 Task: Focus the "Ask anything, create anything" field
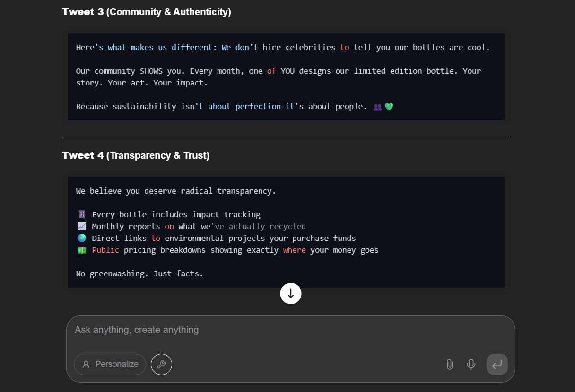pyautogui.click(x=290, y=330)
